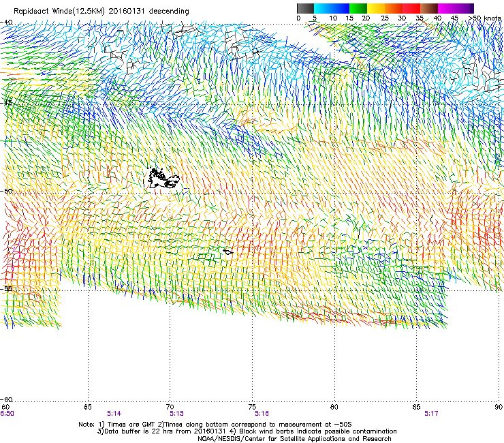504x443 pixels.
Task: Click the NOAA/NESDIS credit line
Action: (x=294, y=439)
